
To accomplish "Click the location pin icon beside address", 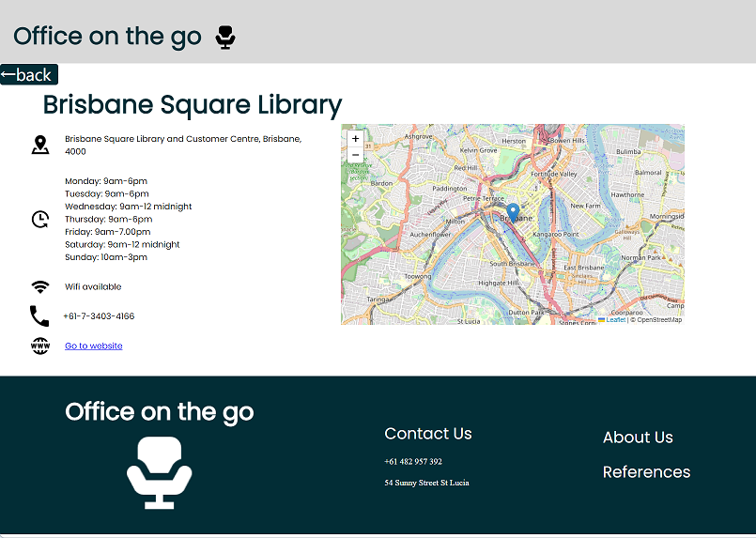I will (x=39, y=145).
